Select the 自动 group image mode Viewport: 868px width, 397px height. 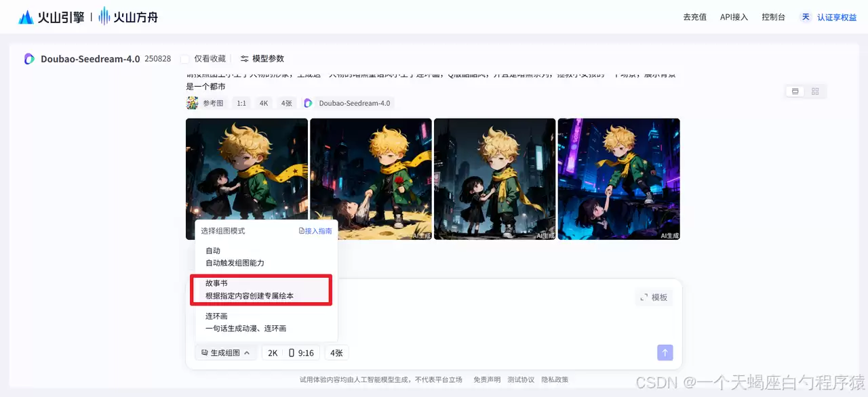[x=266, y=257]
